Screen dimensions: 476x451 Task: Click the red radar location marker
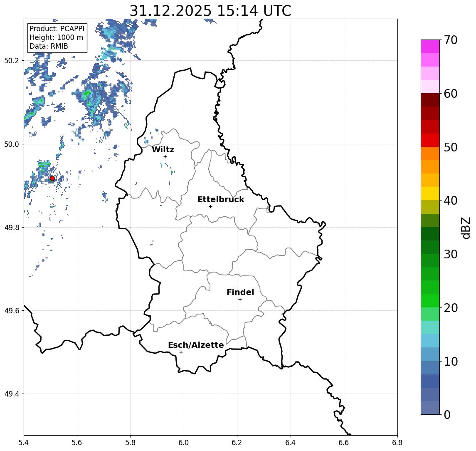coord(52,178)
